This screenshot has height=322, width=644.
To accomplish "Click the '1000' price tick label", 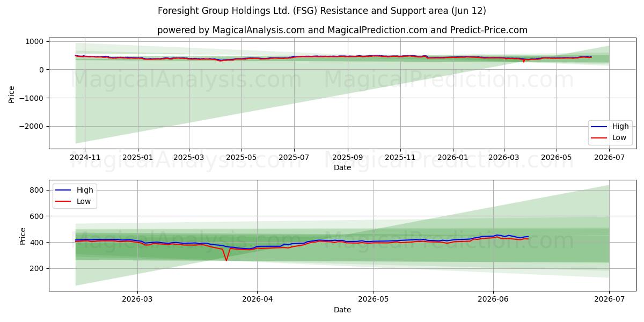I will coord(35,41).
